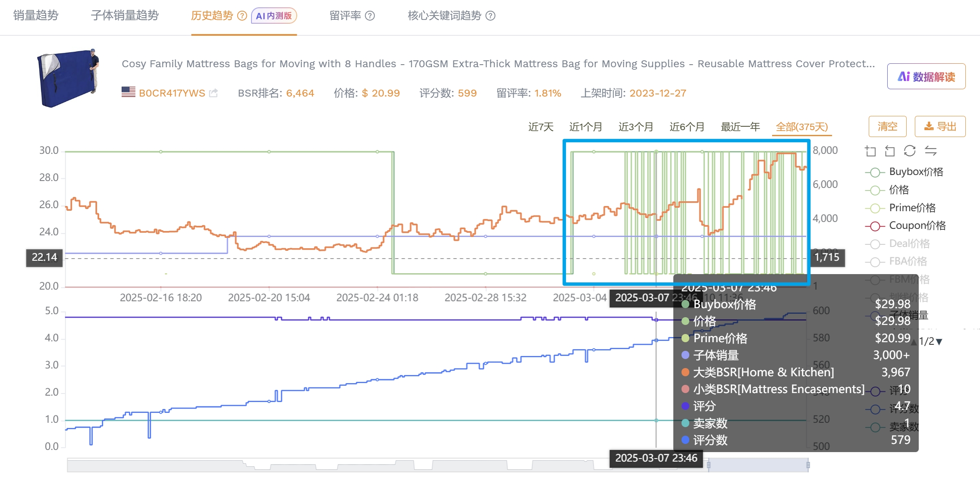This screenshot has width=980, height=487.
Task: Click the blue mattress bag product thumbnail
Action: coord(69,78)
